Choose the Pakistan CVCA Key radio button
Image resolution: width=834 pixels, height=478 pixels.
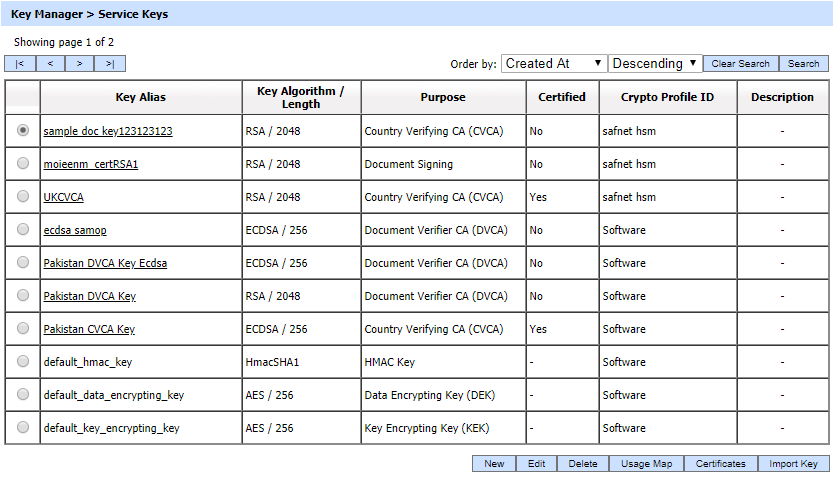[x=23, y=329]
